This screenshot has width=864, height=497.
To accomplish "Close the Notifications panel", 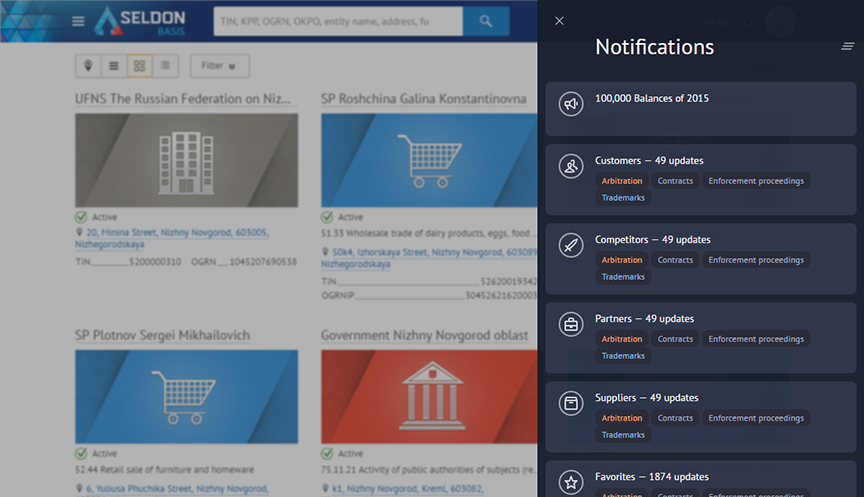I will [x=559, y=21].
